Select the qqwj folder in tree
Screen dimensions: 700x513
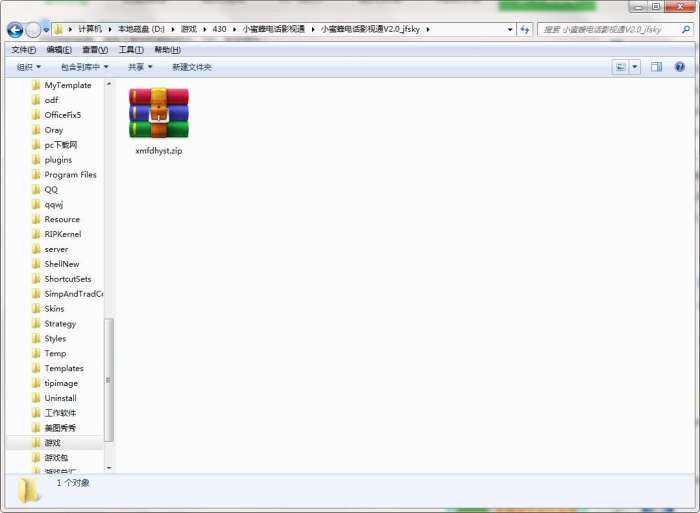click(x=47, y=204)
